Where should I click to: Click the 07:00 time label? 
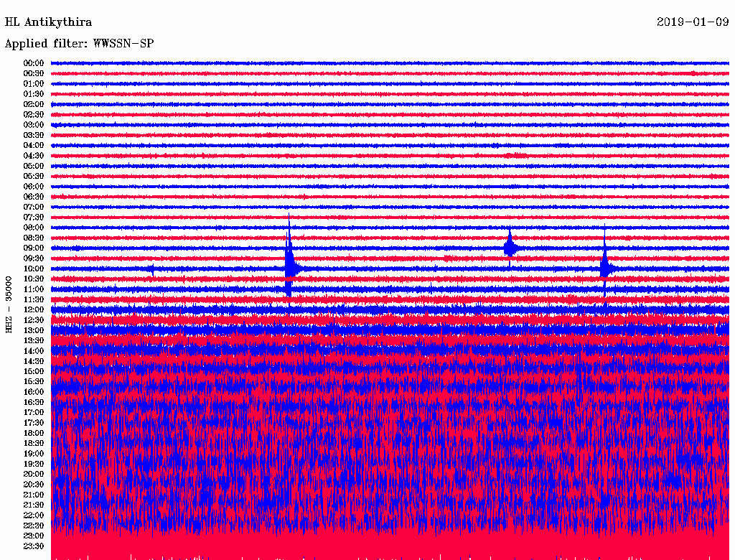[34, 207]
